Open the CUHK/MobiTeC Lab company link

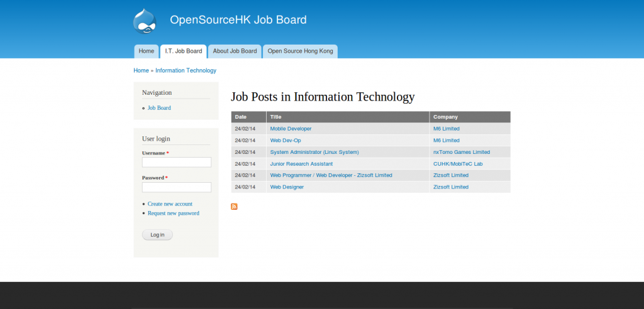coord(458,164)
